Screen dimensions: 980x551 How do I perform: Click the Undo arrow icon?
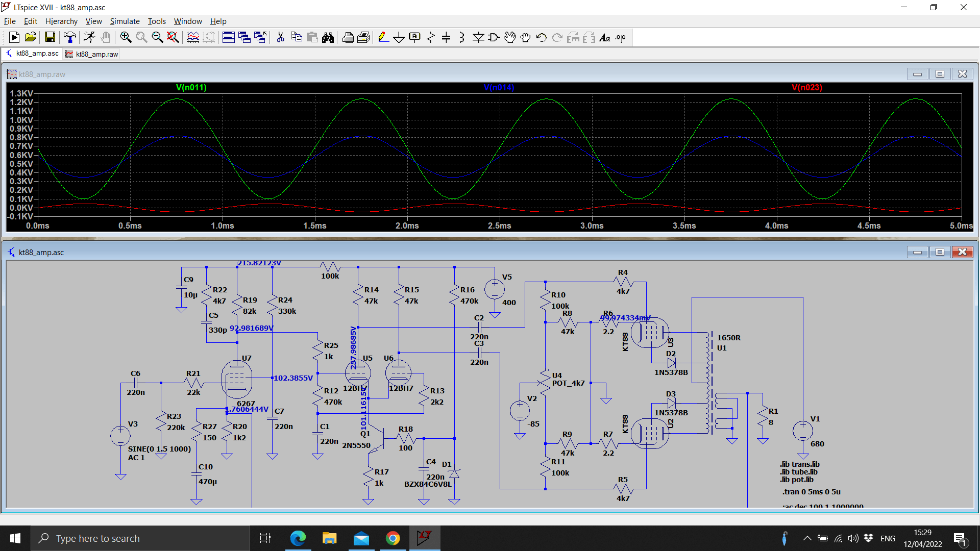click(x=542, y=37)
